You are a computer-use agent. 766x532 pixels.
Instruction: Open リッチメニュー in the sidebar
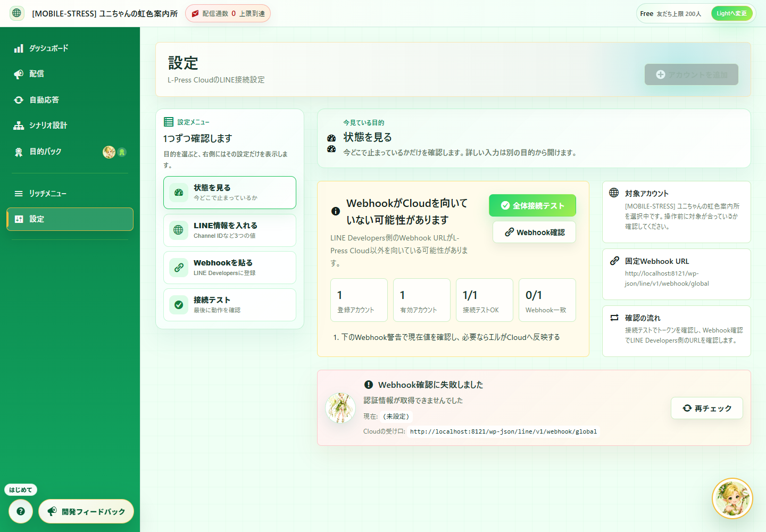[x=70, y=194]
